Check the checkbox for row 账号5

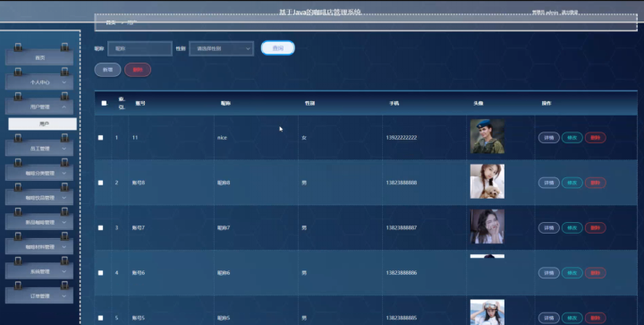click(100, 318)
